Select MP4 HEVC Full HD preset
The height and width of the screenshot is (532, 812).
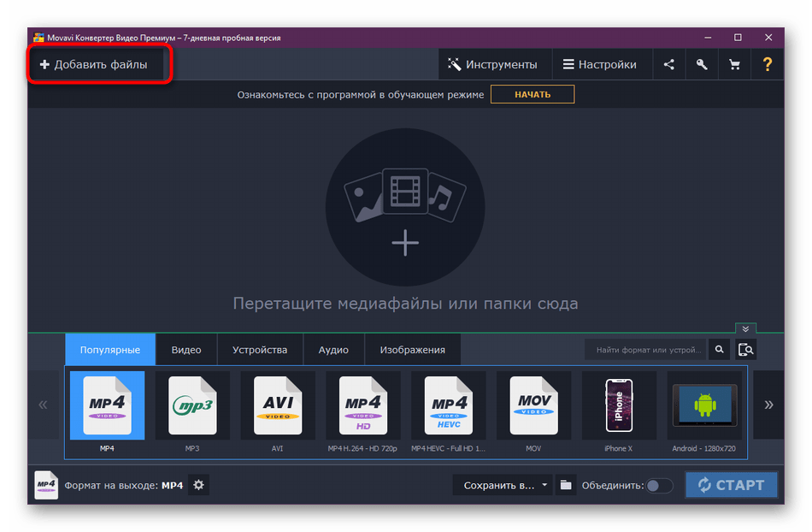pos(449,411)
